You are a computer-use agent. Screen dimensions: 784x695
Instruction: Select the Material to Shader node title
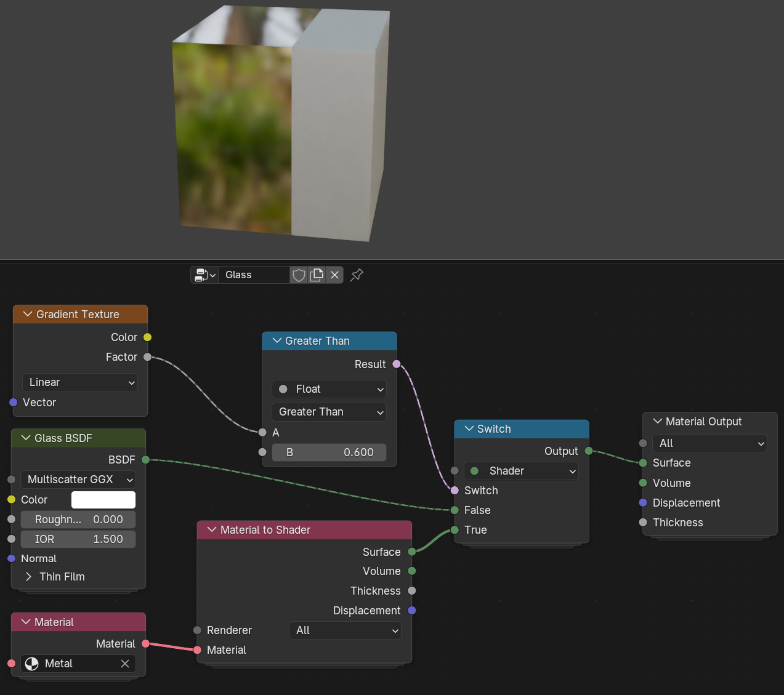(x=265, y=529)
